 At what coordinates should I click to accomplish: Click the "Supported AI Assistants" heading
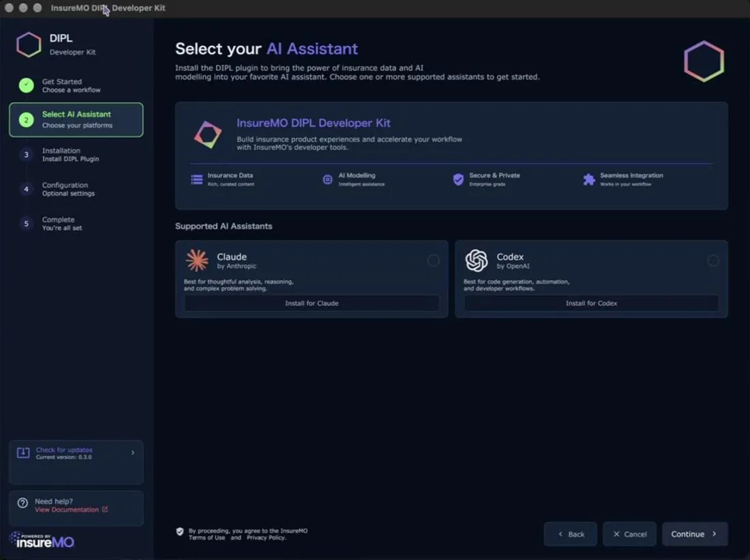point(224,226)
